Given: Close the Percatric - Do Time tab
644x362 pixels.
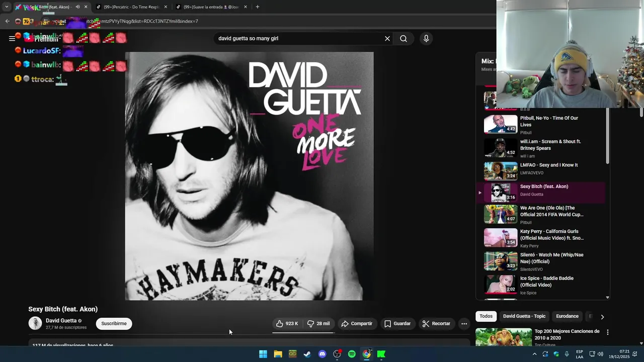Looking at the screenshot, I should point(166,7).
